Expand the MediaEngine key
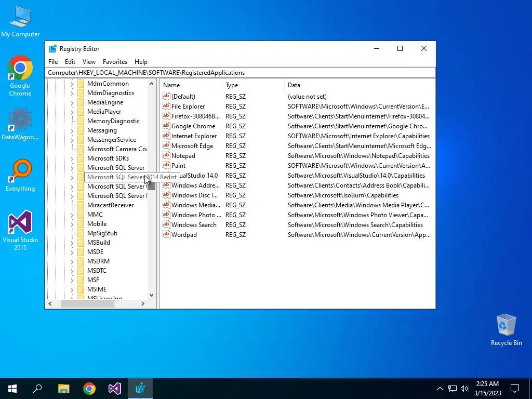Screen dimensions: 532x399 [x=72, y=102]
